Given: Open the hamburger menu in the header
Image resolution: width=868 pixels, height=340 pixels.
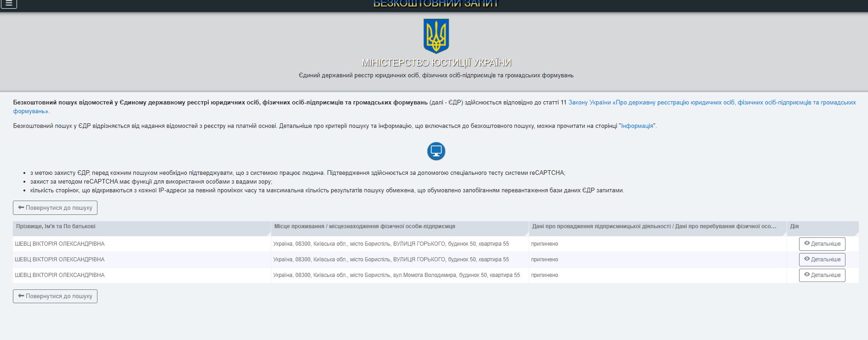Looking at the screenshot, I should point(9,4).
